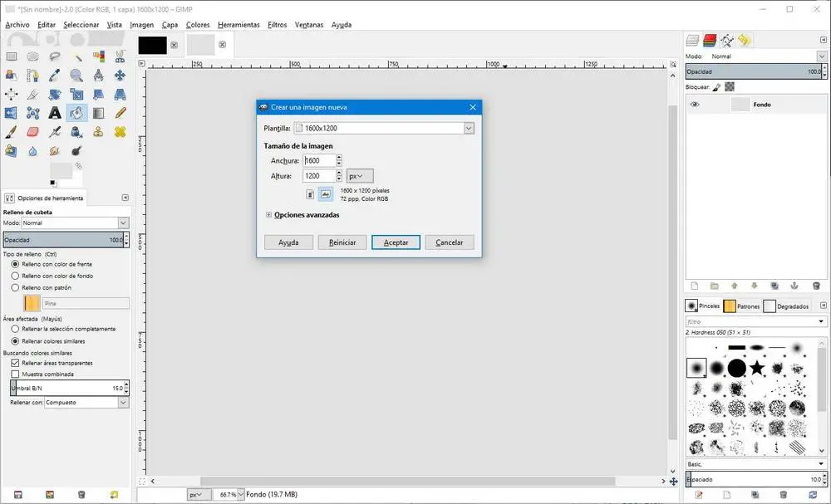Select the Measure compass tool

pos(99,76)
